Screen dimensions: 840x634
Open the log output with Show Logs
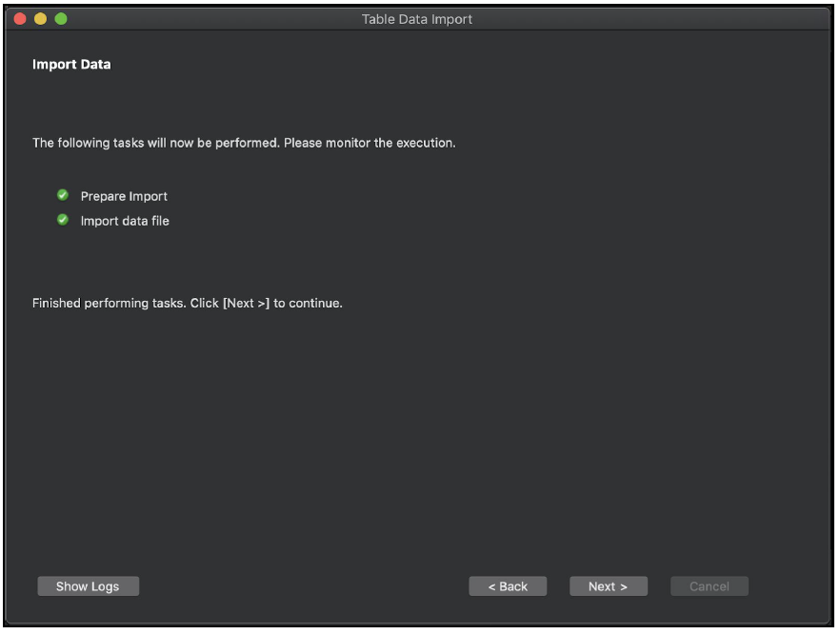(89, 586)
